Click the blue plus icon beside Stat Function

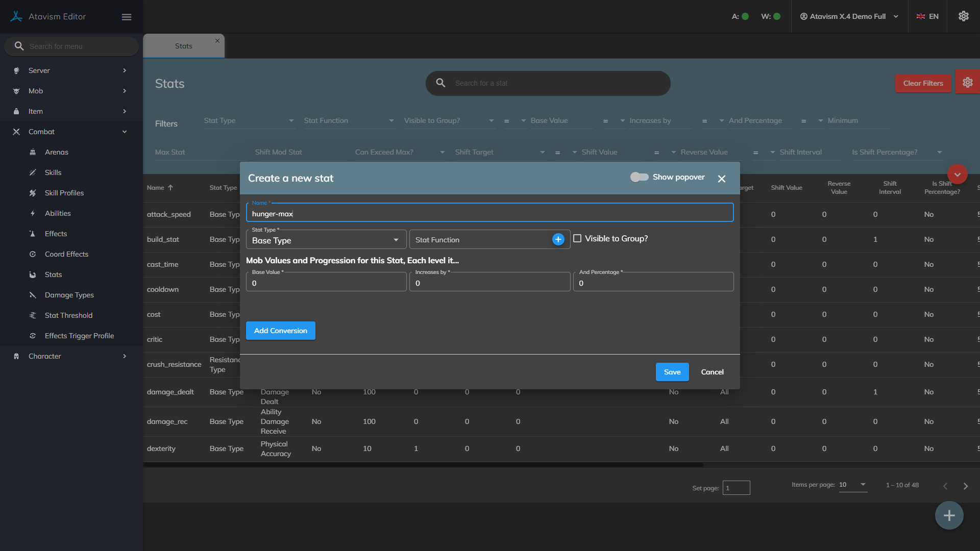click(x=558, y=239)
